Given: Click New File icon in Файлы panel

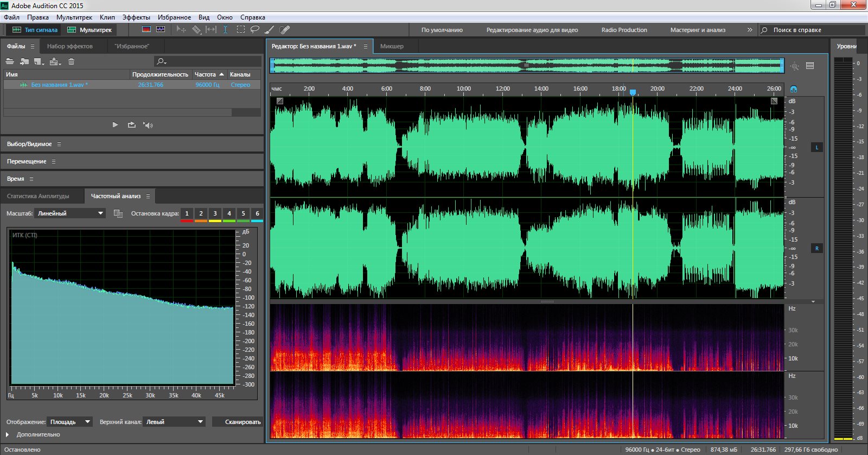Looking at the screenshot, I should pos(37,61).
